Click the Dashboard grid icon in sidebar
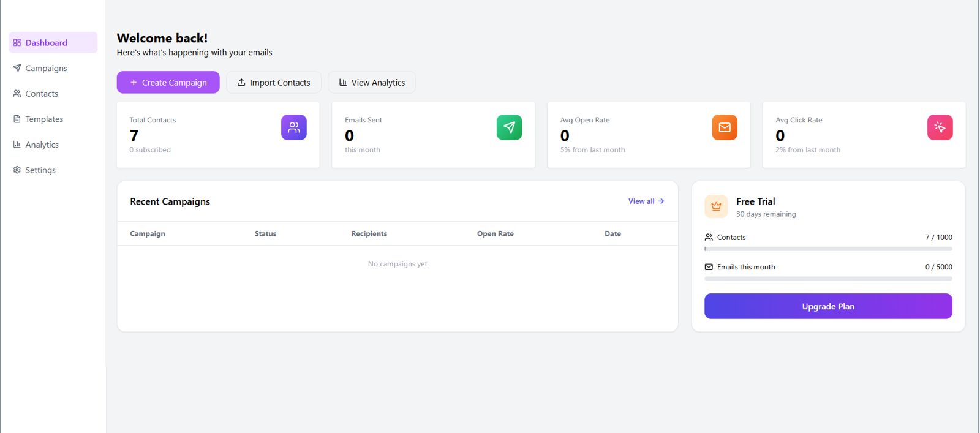Screen dimensions: 980x433 pyautogui.click(x=17, y=43)
